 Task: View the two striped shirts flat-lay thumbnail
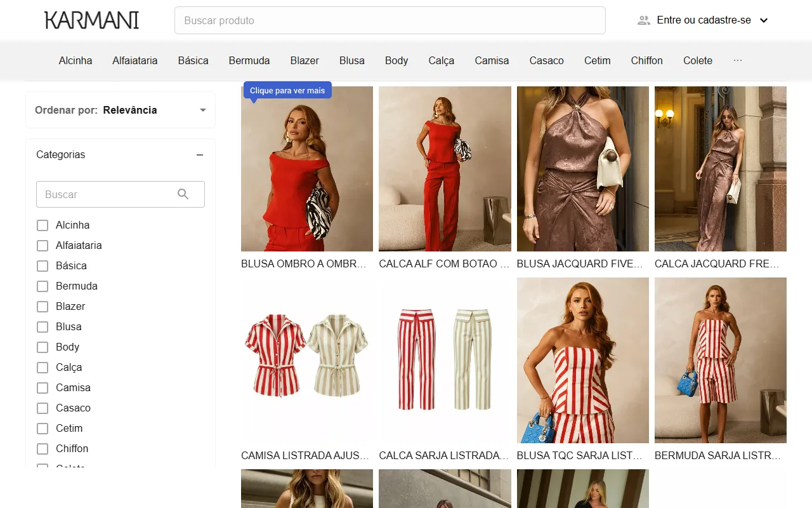click(307, 360)
